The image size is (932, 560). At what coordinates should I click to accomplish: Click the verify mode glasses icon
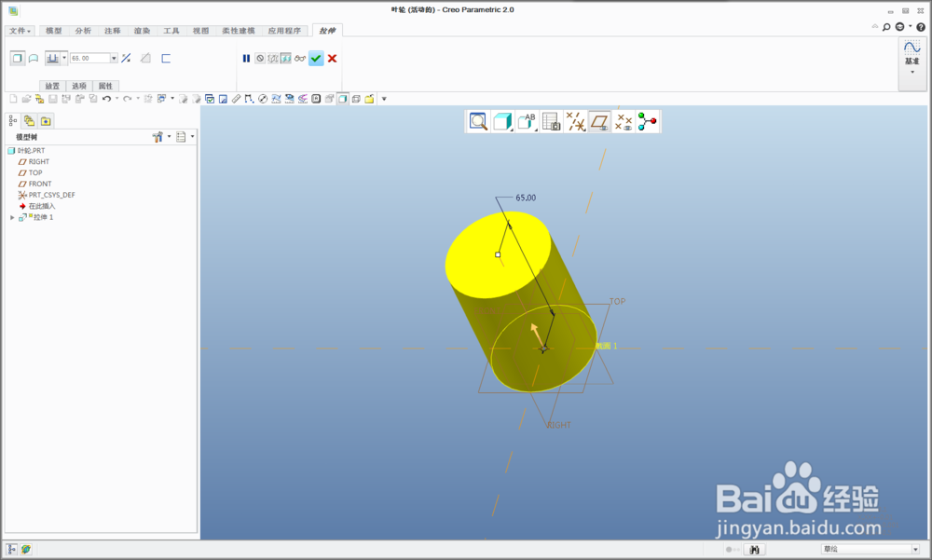tap(299, 59)
